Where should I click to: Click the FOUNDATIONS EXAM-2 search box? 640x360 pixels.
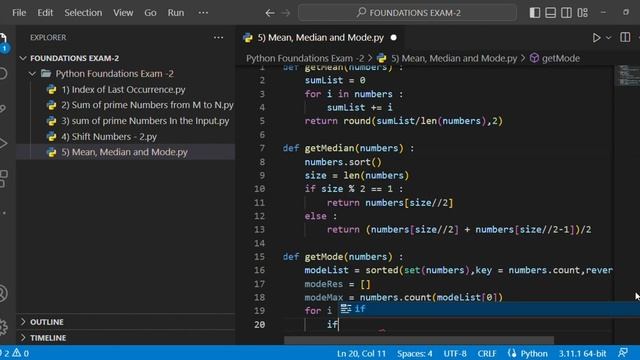pos(407,13)
